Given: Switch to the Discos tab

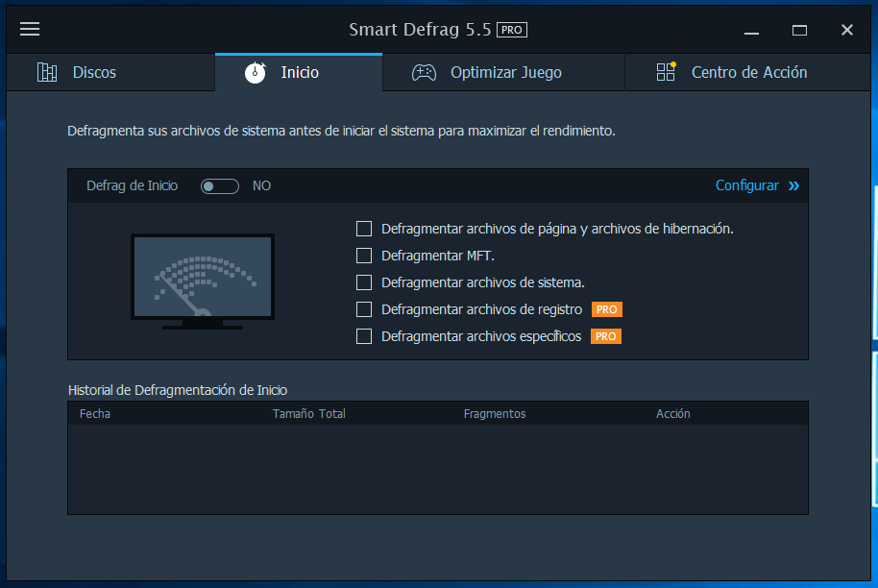Looking at the screenshot, I should pyautogui.click(x=110, y=72).
